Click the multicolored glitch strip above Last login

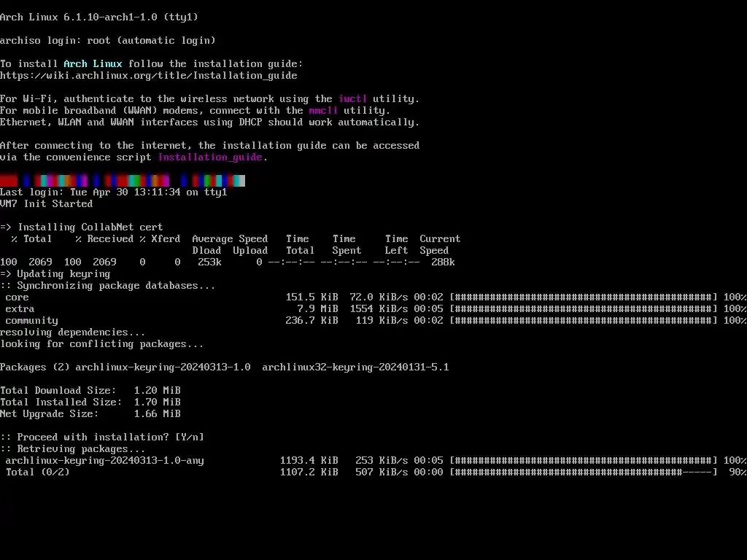coord(123,181)
